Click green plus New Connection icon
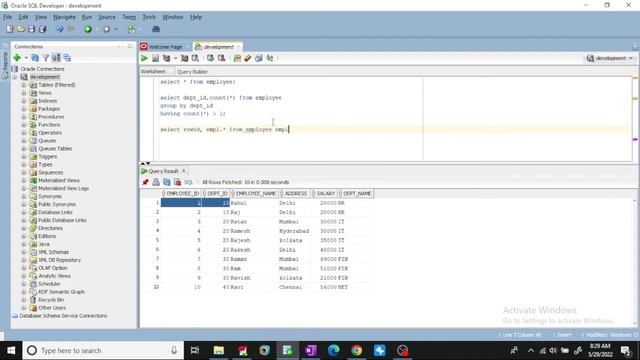The height and width of the screenshot is (360, 640). tap(17, 58)
